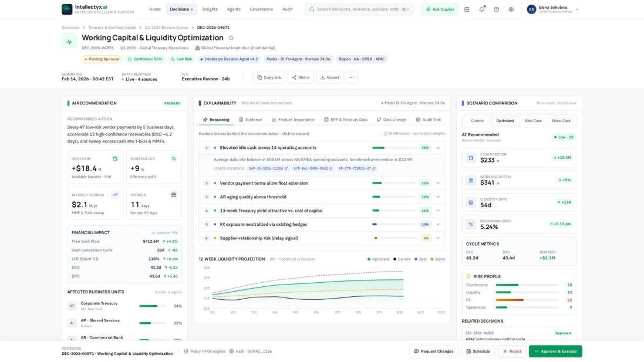Open the apps grid icon in header
Screen dimensions: 644x362
click(x=467, y=9)
